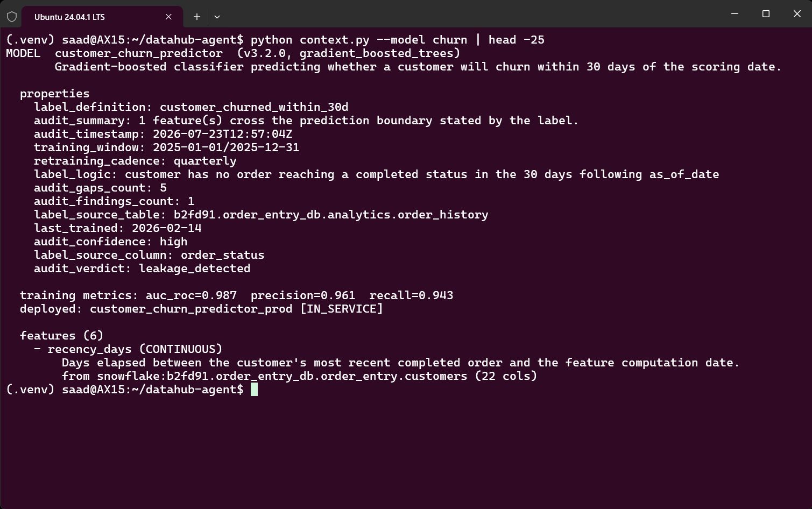Open a new terminal tab with plus

click(x=197, y=17)
